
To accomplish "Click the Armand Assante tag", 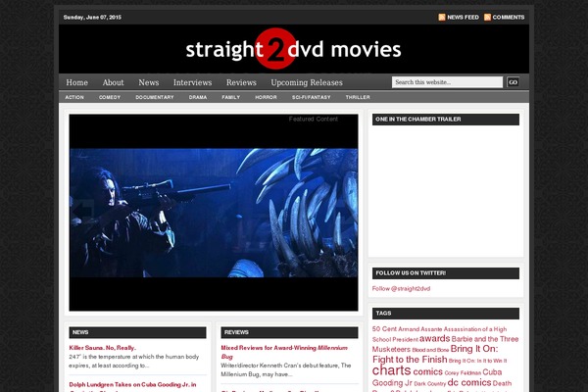I will coord(420,329).
